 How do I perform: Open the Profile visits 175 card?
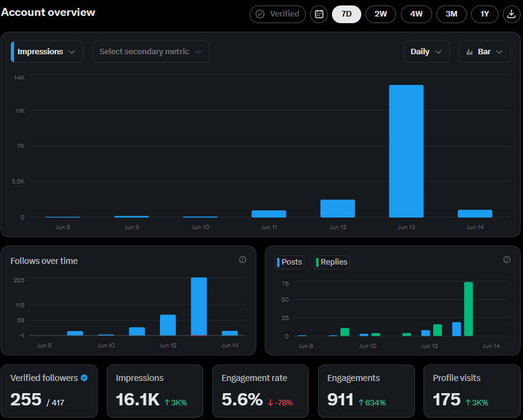472,391
